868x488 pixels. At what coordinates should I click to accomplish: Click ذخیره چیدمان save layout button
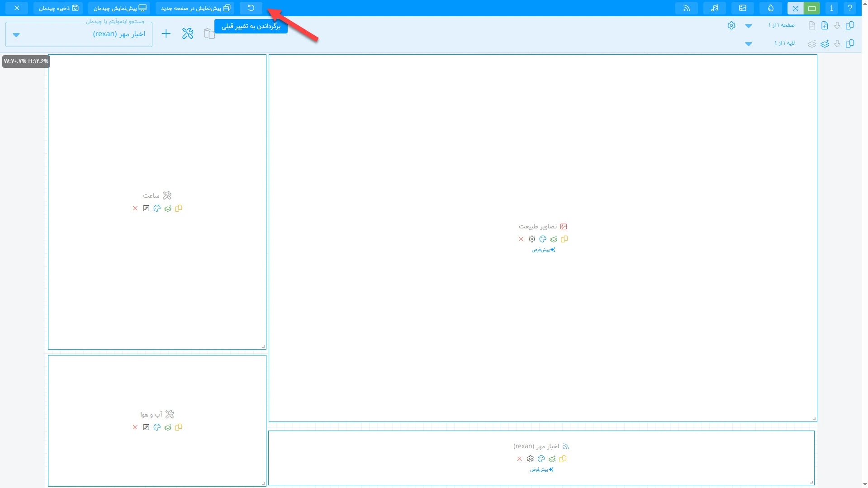point(58,8)
